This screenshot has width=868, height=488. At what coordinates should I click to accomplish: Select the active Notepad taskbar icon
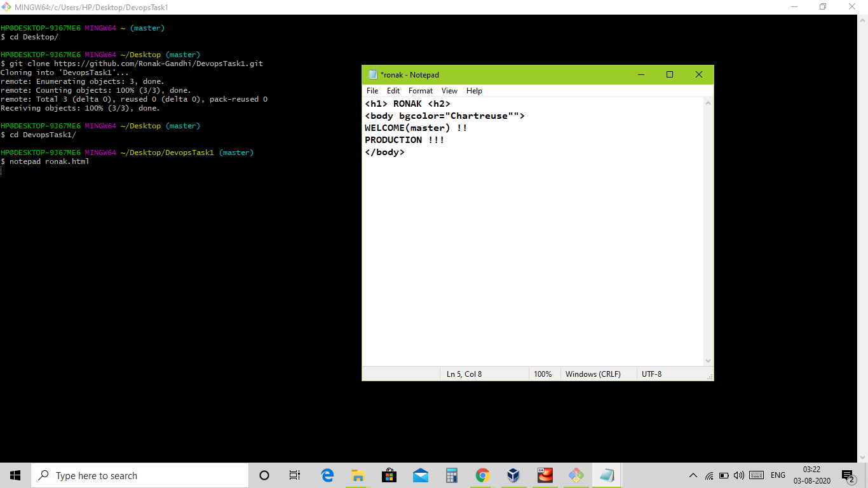tap(606, 475)
